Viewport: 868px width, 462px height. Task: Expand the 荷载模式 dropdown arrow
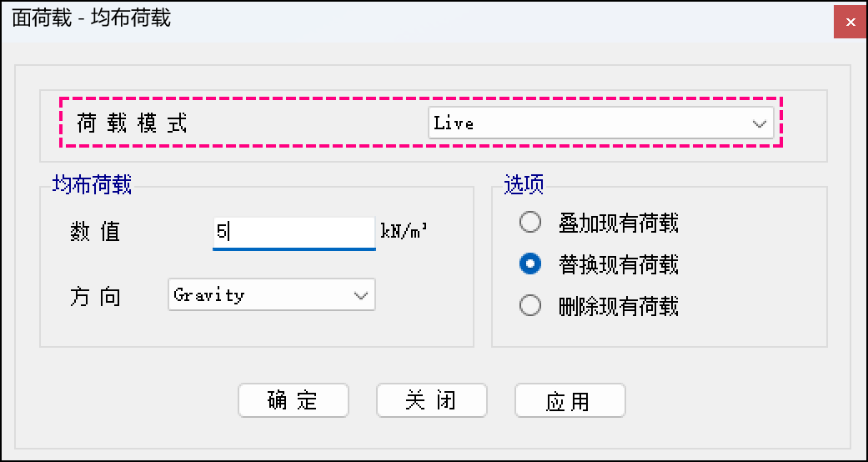point(759,123)
